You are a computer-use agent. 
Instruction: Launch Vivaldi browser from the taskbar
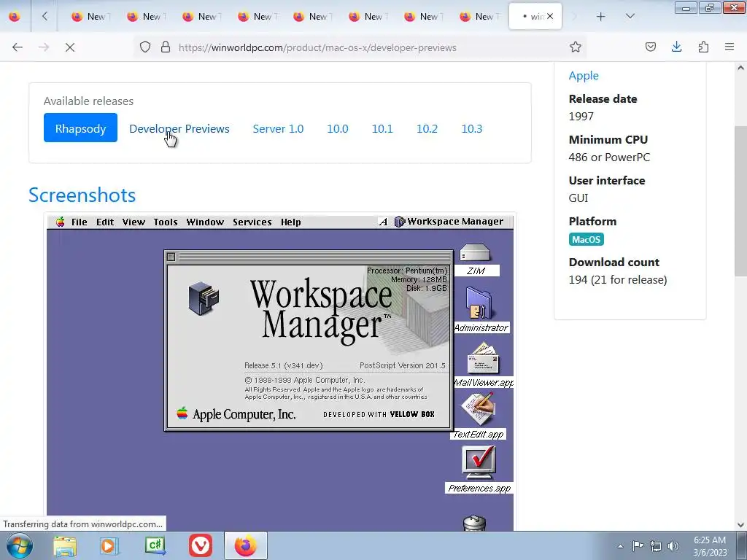[200, 545]
